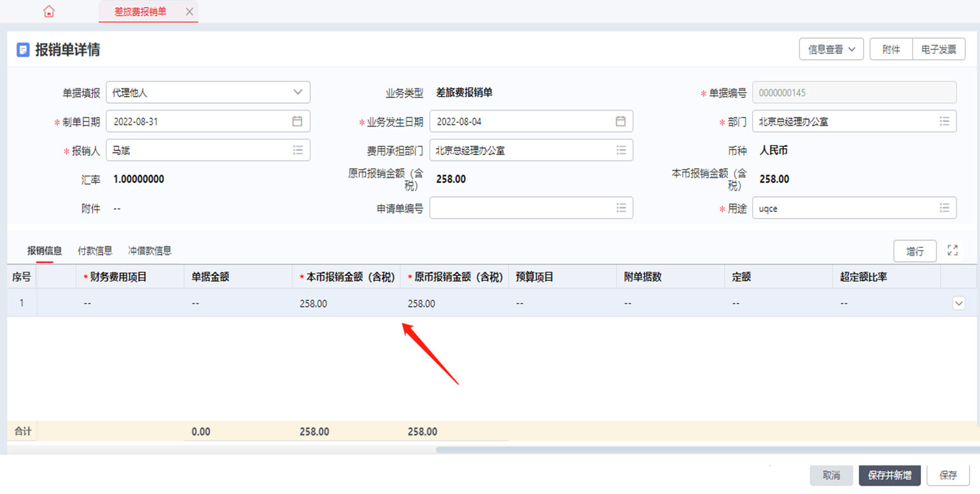Click the 报销单详情 document icon
Screen dimensions: 980x494
[x=23, y=50]
